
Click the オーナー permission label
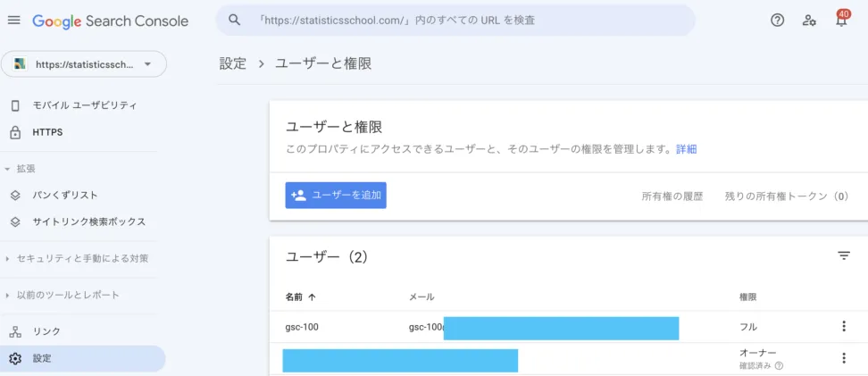[758, 353]
